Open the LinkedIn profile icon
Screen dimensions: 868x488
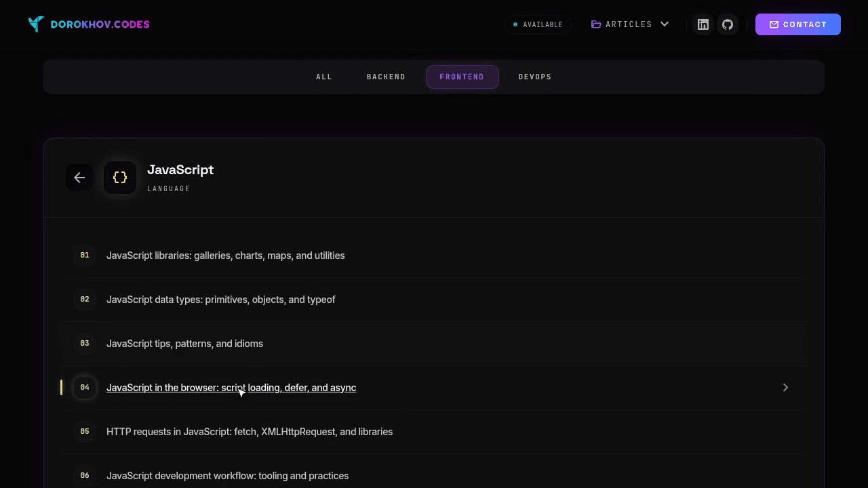703,24
